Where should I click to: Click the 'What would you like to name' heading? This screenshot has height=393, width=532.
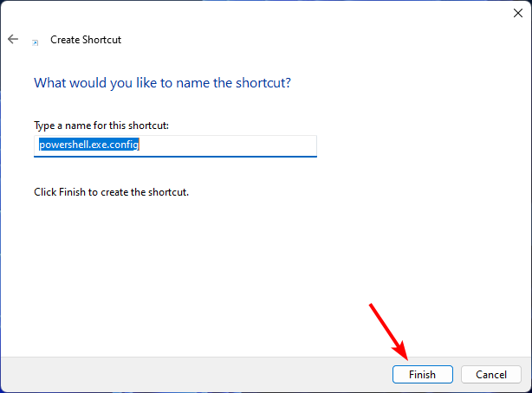pyautogui.click(x=162, y=83)
